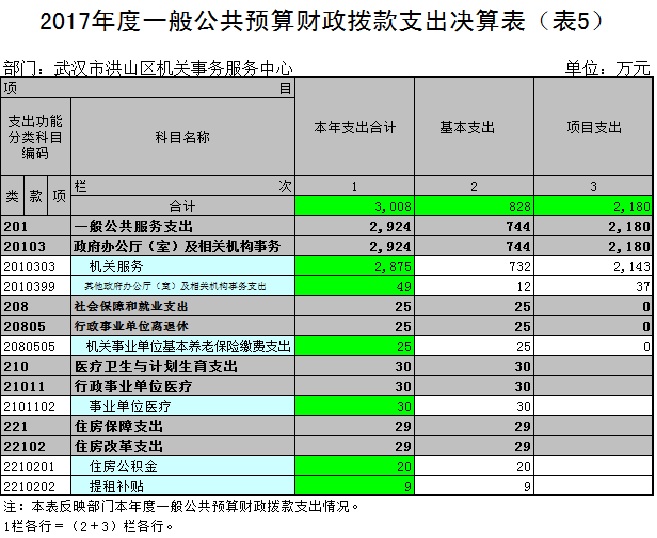Click the '本年支出合计' column header
The image size is (657, 538).
pyautogui.click(x=355, y=128)
